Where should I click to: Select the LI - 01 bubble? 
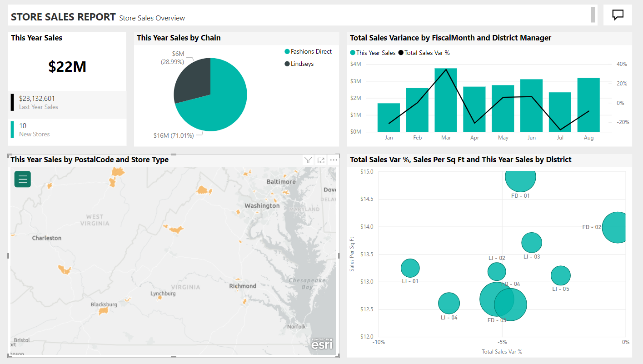410,268
